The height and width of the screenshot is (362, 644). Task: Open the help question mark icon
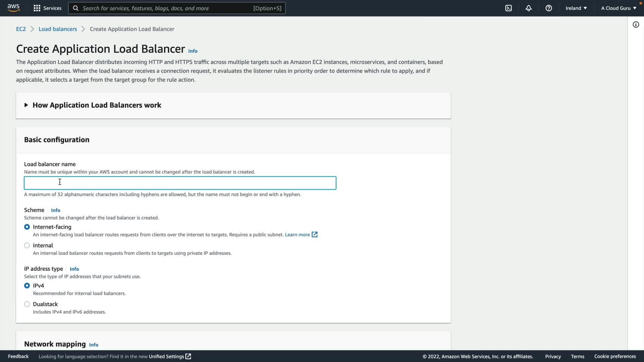coord(549,8)
